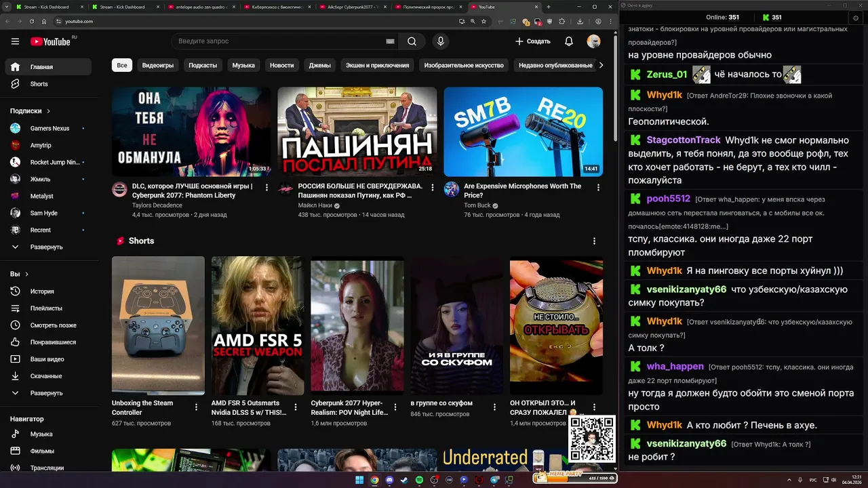Open Плейлисты in sidebar
Image resolution: width=868 pixels, height=488 pixels.
(x=48, y=308)
